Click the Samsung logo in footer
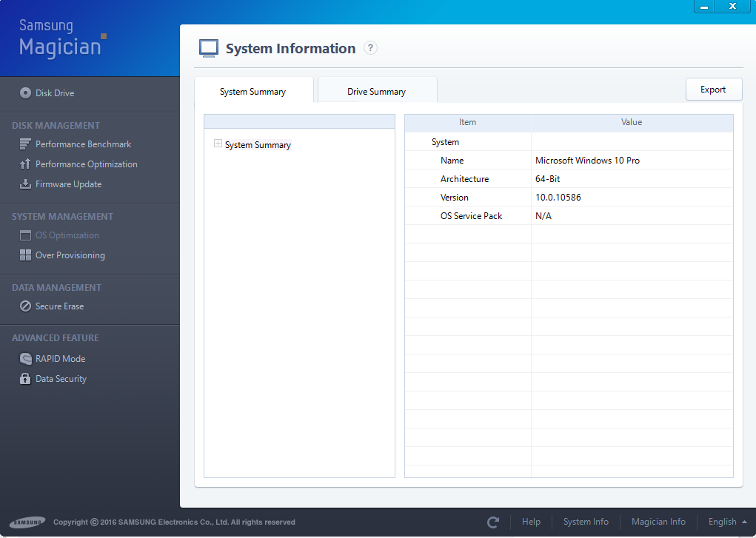The height and width of the screenshot is (538, 756). click(x=27, y=522)
